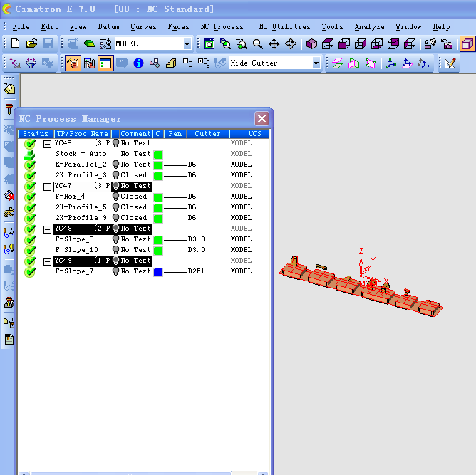Click the D2R1 cutter cell

(x=196, y=271)
